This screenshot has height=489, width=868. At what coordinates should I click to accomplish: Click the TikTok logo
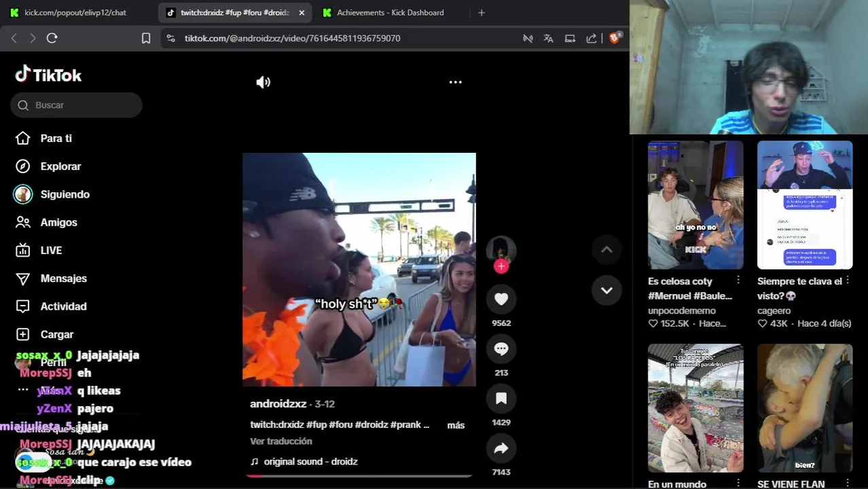48,75
